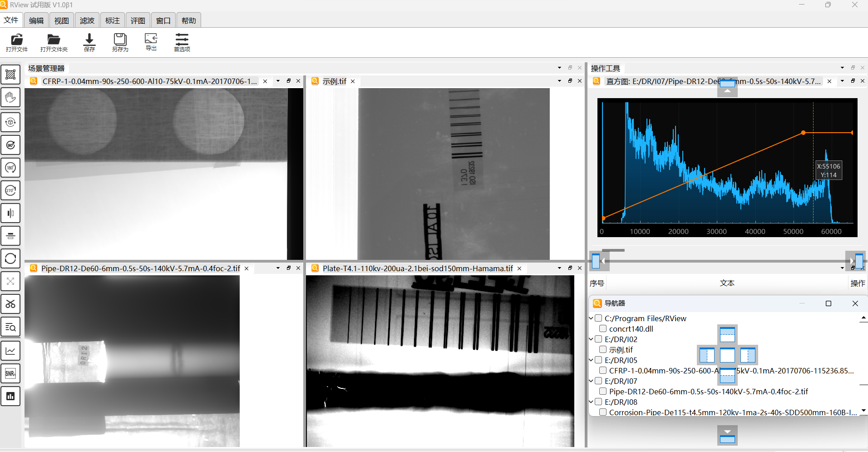
Task: Click the orange curve handle on histogram
Action: point(803,133)
